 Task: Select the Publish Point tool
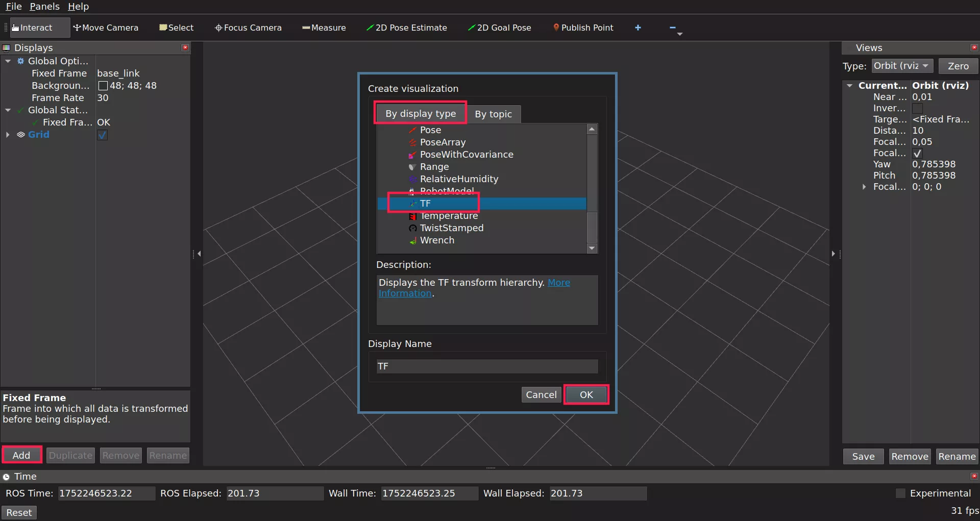[x=583, y=28]
